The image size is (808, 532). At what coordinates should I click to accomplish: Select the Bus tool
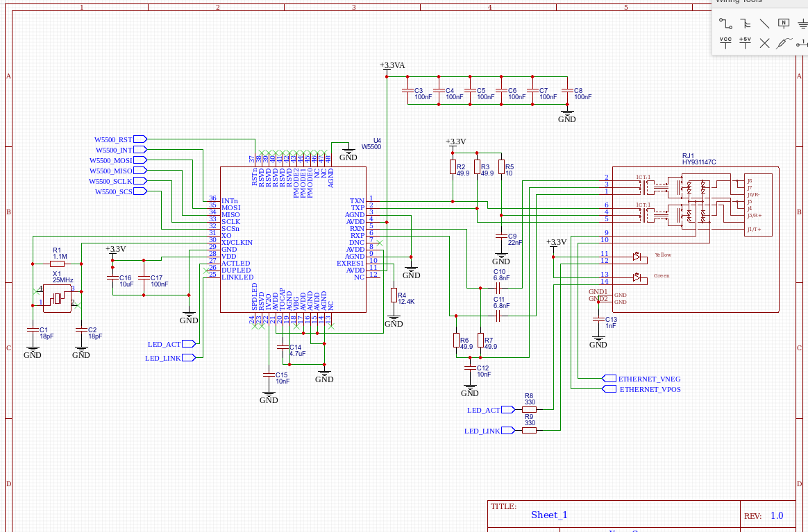[745, 23]
